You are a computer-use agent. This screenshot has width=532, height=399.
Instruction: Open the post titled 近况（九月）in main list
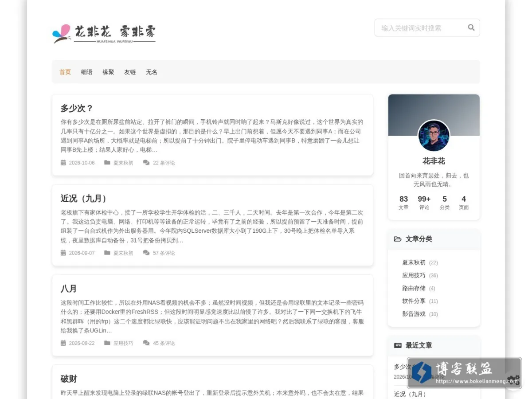84,198
